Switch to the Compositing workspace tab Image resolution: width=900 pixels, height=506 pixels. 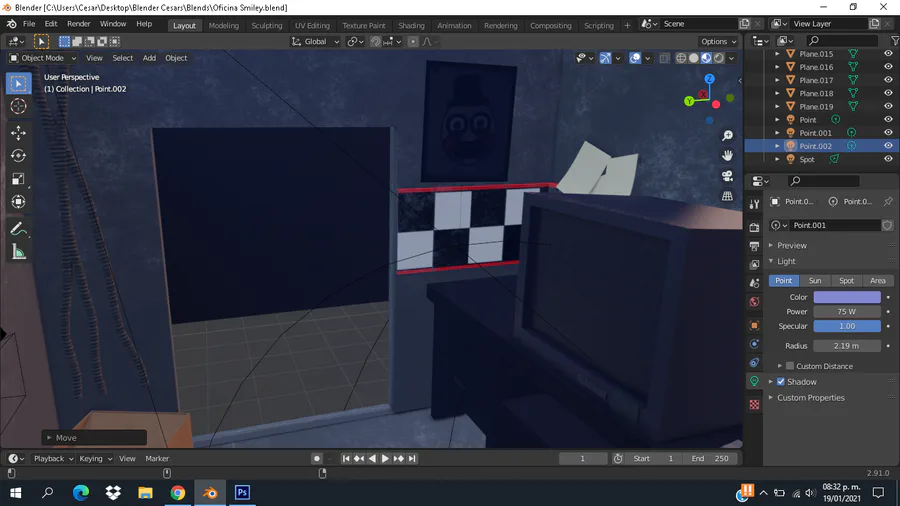click(550, 25)
